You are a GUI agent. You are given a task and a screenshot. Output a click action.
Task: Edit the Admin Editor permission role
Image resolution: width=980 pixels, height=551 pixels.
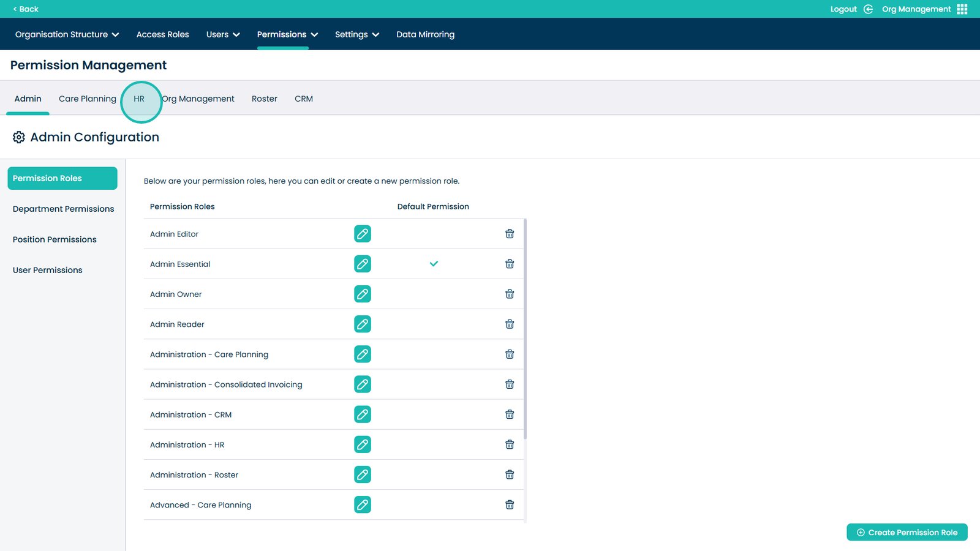[x=362, y=234]
